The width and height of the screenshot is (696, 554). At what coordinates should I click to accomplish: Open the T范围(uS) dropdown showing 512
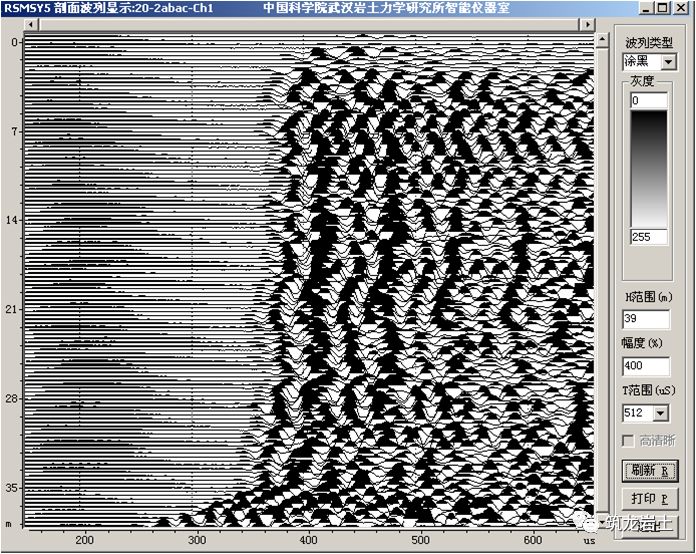tap(660, 413)
